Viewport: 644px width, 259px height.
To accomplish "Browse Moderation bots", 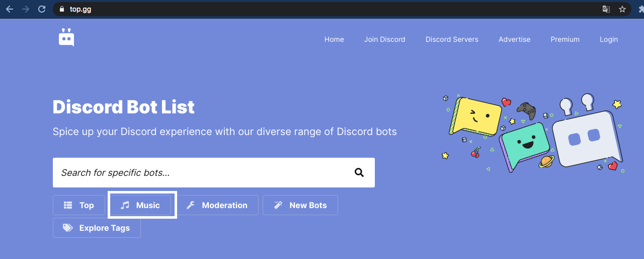I will pos(217,205).
